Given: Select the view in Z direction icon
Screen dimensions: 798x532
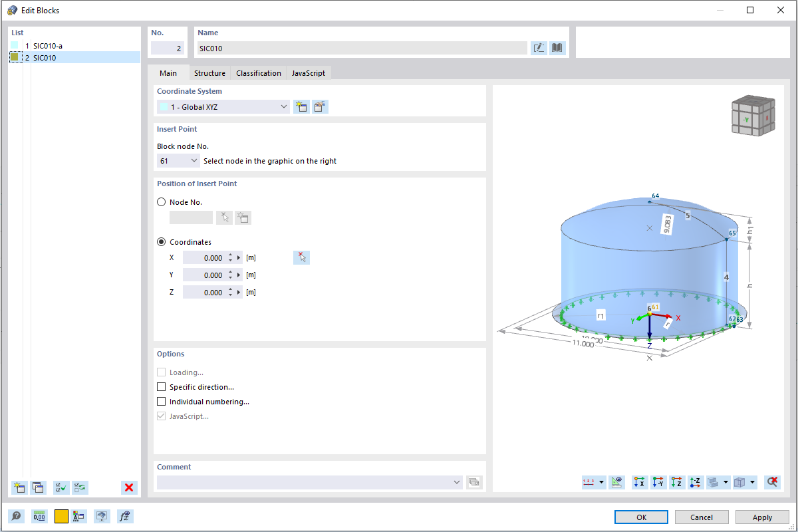Looking at the screenshot, I should click(x=676, y=481).
